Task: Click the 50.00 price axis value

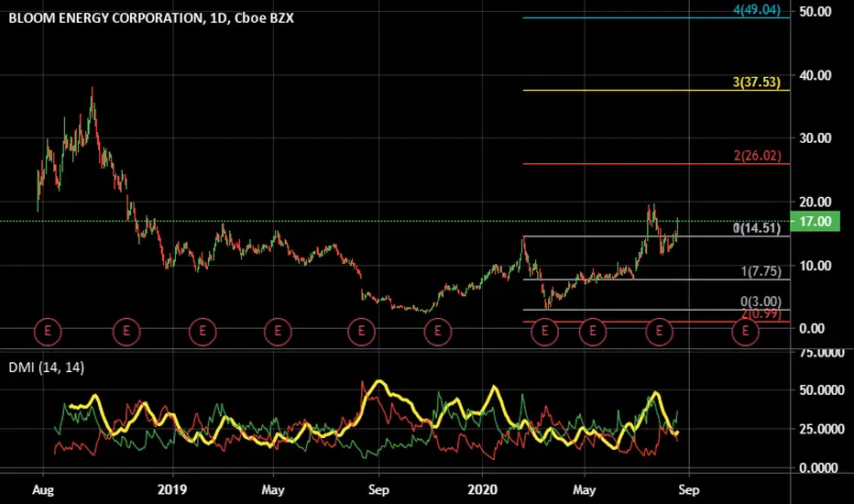Action: click(816, 11)
